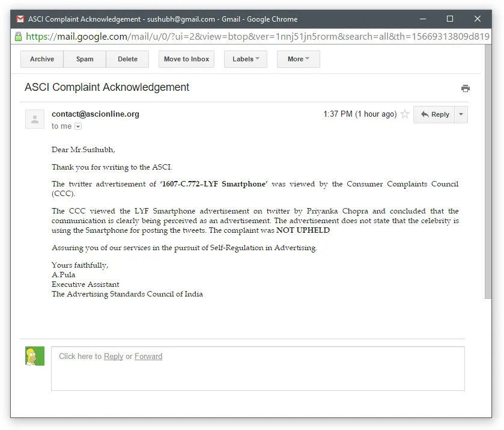Print the email using printer icon
Image resolution: width=504 pixels, height=430 pixels.
pos(465,88)
